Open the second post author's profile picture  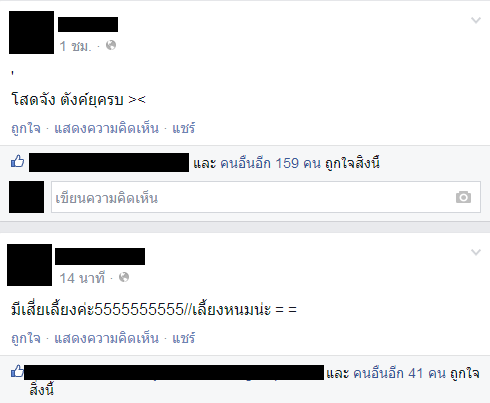pos(29,265)
